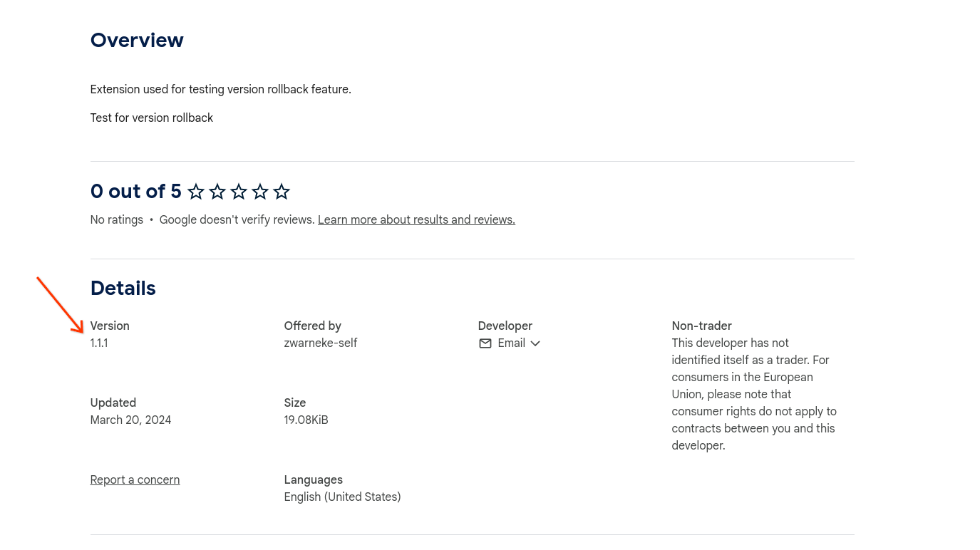Click the version number 1.1.1
The height and width of the screenshot is (550, 980).
pyautogui.click(x=98, y=343)
